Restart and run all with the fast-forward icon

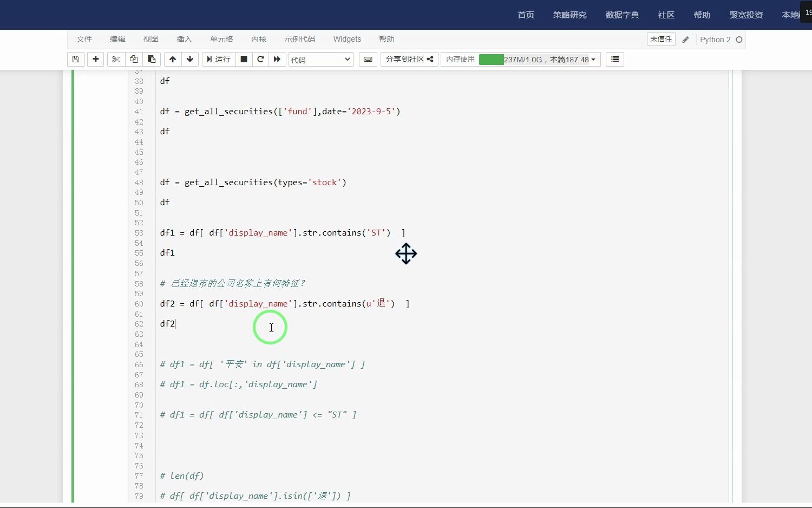pos(277,59)
